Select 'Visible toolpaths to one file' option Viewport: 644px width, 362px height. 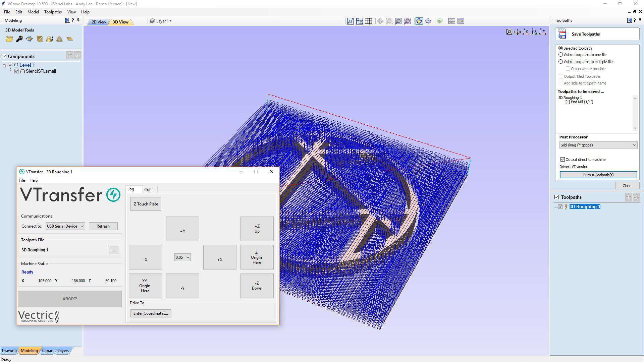pos(560,55)
